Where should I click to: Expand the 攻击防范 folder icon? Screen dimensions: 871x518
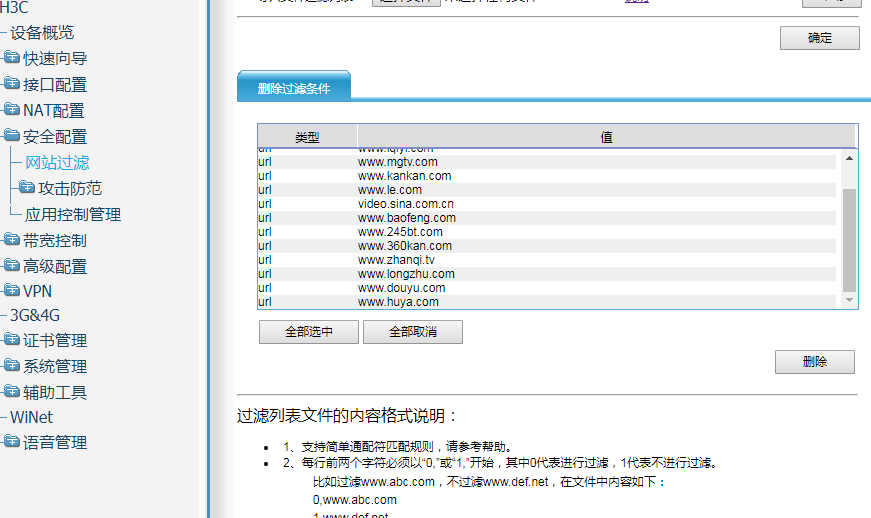tap(27, 187)
